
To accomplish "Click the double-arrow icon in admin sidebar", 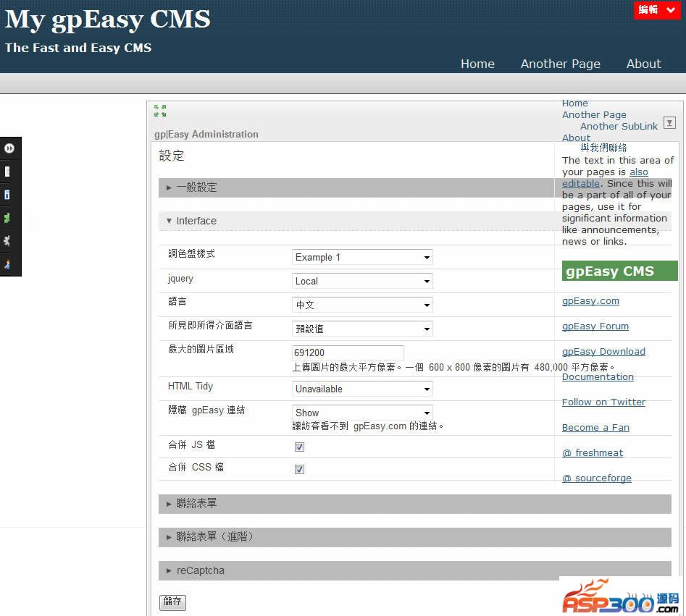I will [x=9, y=148].
